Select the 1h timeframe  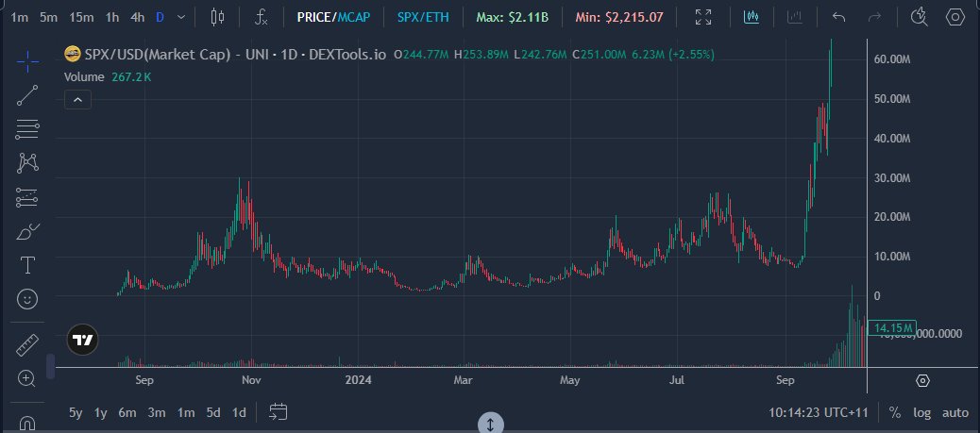pyautogui.click(x=111, y=17)
